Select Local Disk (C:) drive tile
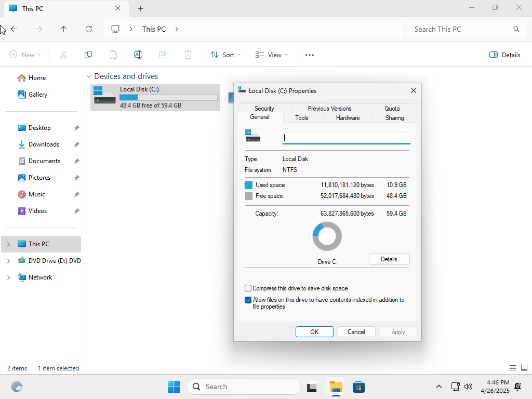 coord(155,97)
